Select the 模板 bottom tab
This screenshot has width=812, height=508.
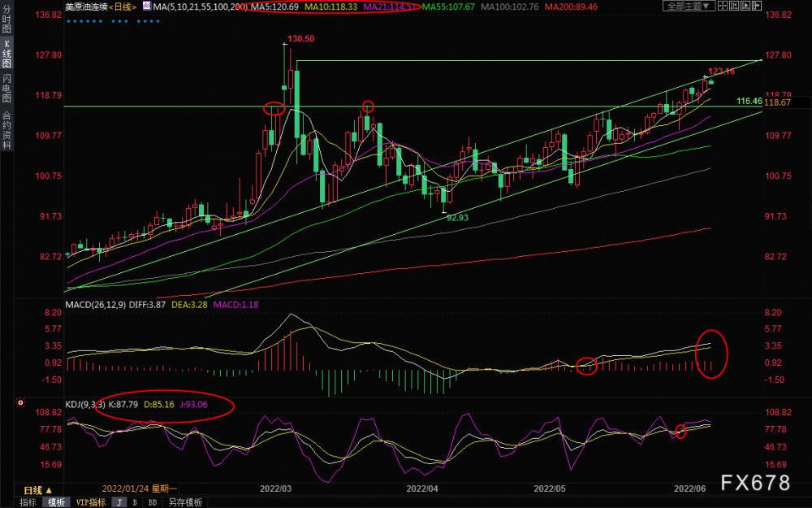point(57,502)
